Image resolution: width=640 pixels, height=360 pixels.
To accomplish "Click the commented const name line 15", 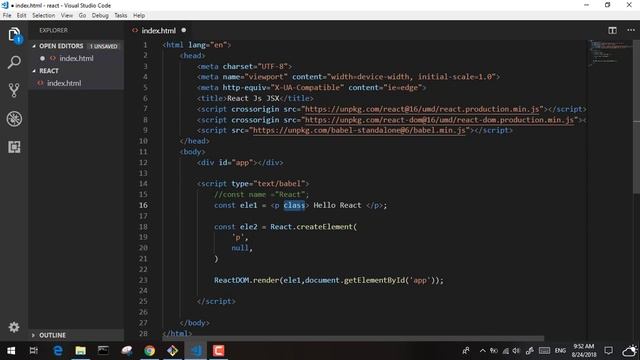I will tap(262, 195).
